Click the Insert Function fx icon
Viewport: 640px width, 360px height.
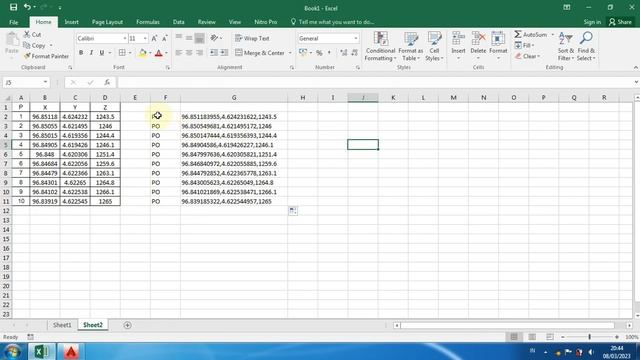coord(107,82)
